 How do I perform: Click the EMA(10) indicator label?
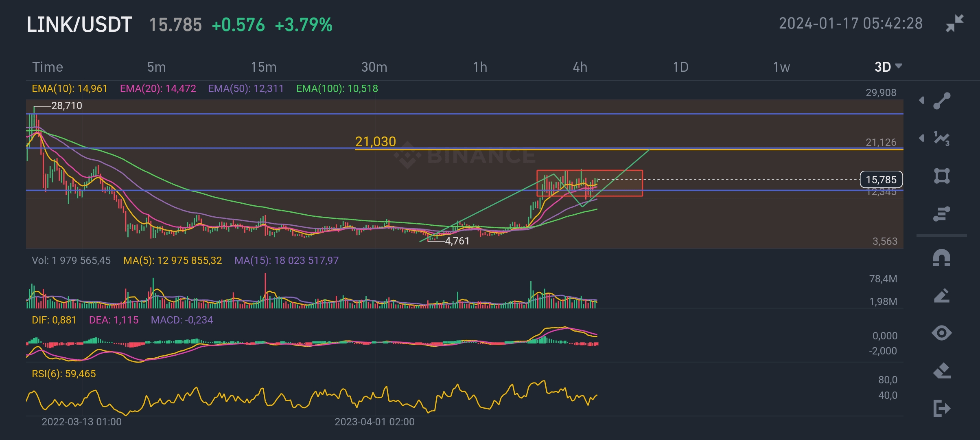tap(70, 88)
